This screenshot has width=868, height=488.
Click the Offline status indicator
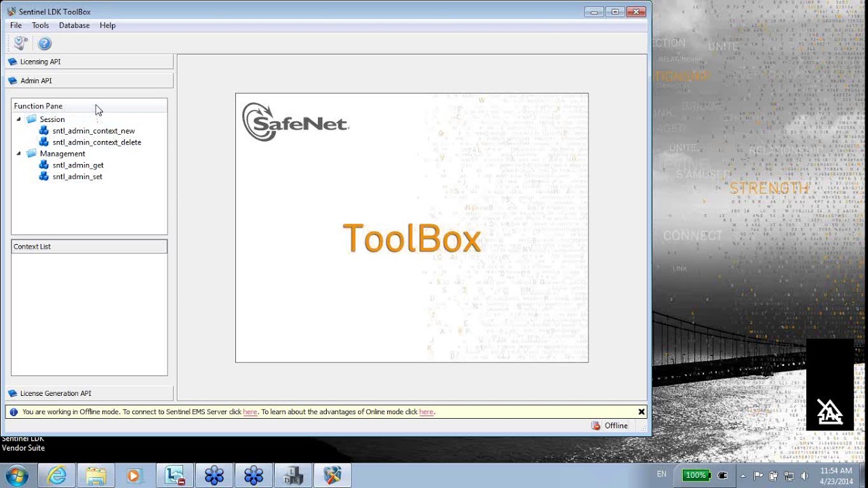point(610,426)
